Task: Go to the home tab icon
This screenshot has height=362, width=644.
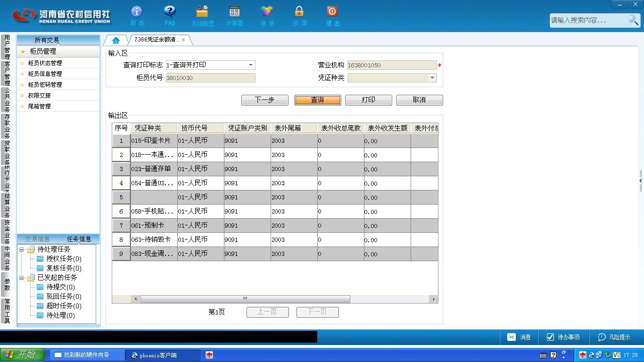Action: click(x=116, y=41)
